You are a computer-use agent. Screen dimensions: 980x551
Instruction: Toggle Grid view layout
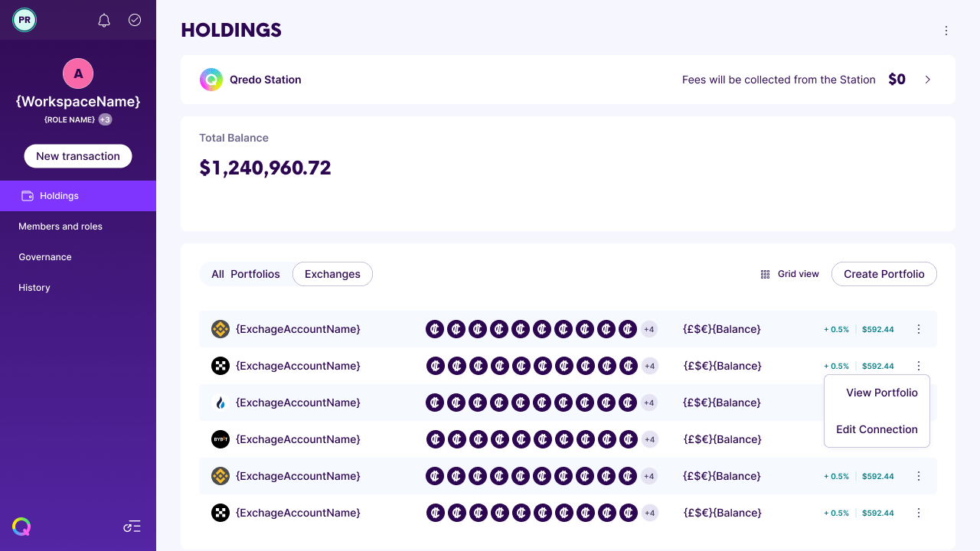click(789, 274)
